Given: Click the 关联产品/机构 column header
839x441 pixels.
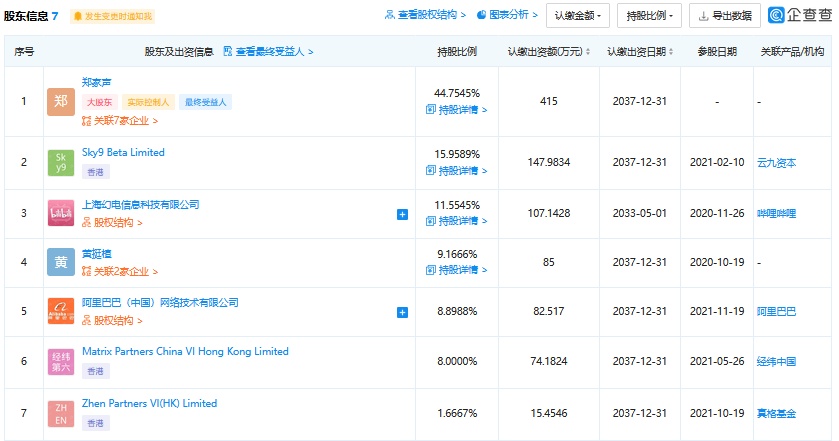Looking at the screenshot, I should coord(792,51).
